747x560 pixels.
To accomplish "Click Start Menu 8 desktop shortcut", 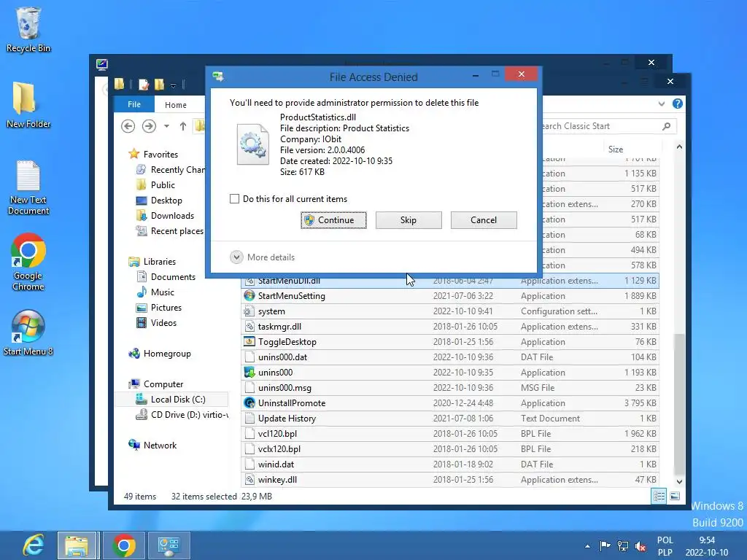I will (28, 332).
